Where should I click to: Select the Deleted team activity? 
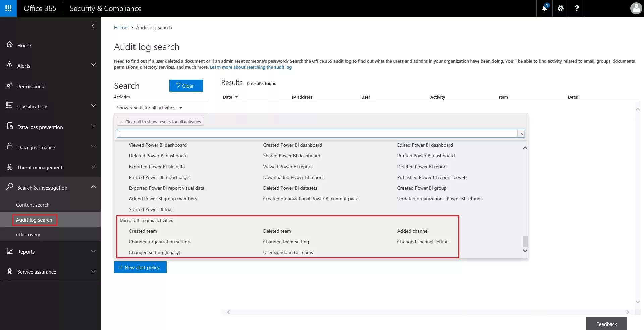tap(277, 231)
